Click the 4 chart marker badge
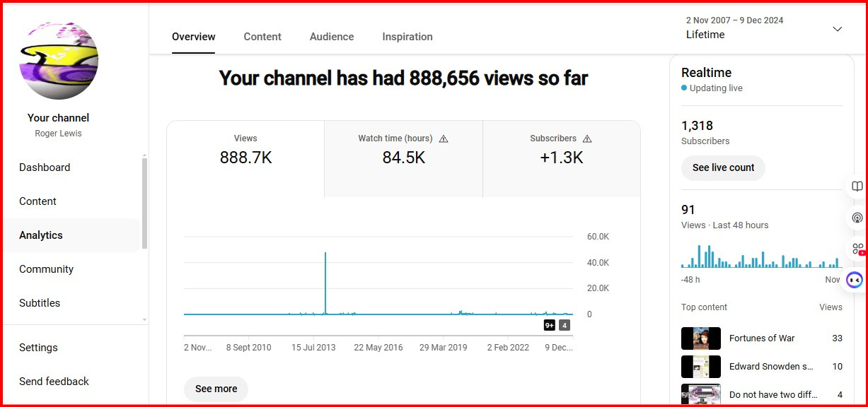 point(564,325)
